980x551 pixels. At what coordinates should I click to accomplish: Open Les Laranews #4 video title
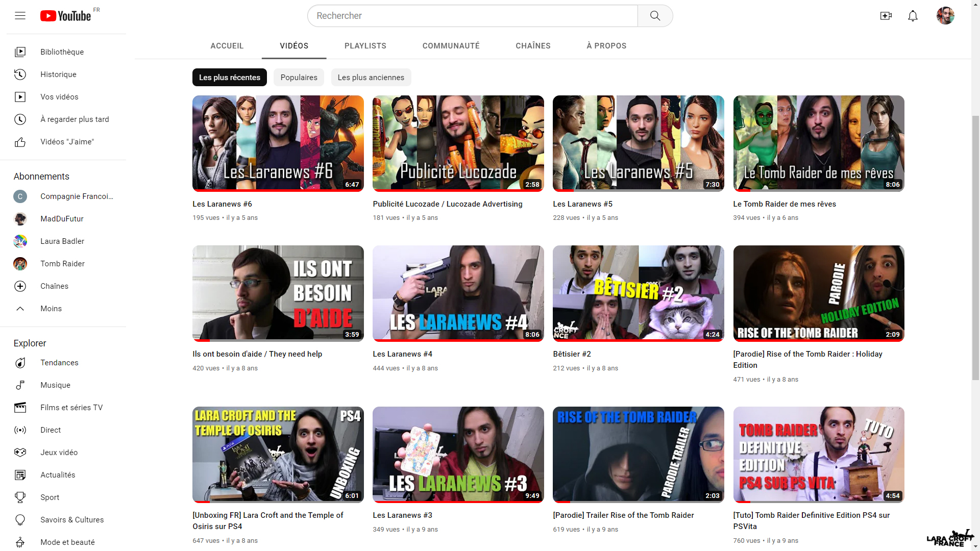[402, 354]
